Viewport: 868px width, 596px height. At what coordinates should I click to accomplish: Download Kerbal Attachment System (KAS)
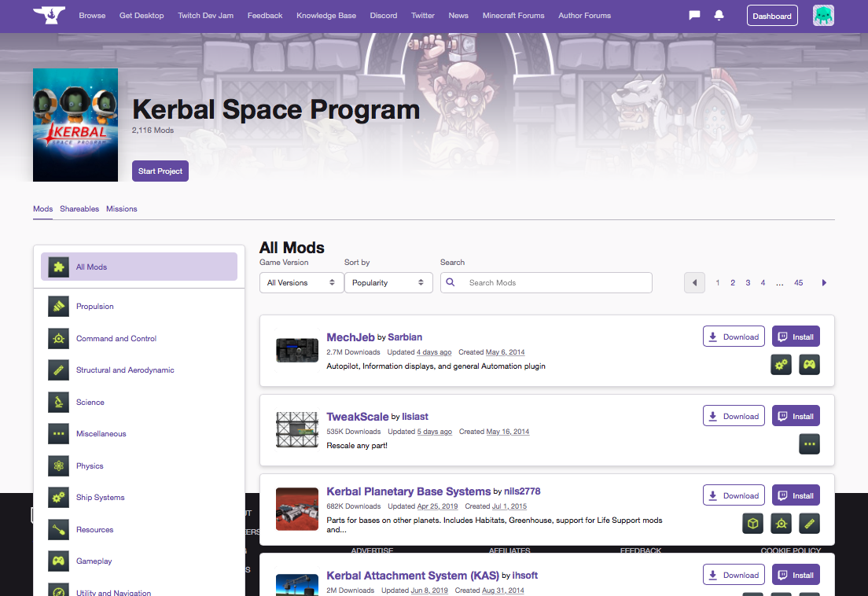click(734, 575)
